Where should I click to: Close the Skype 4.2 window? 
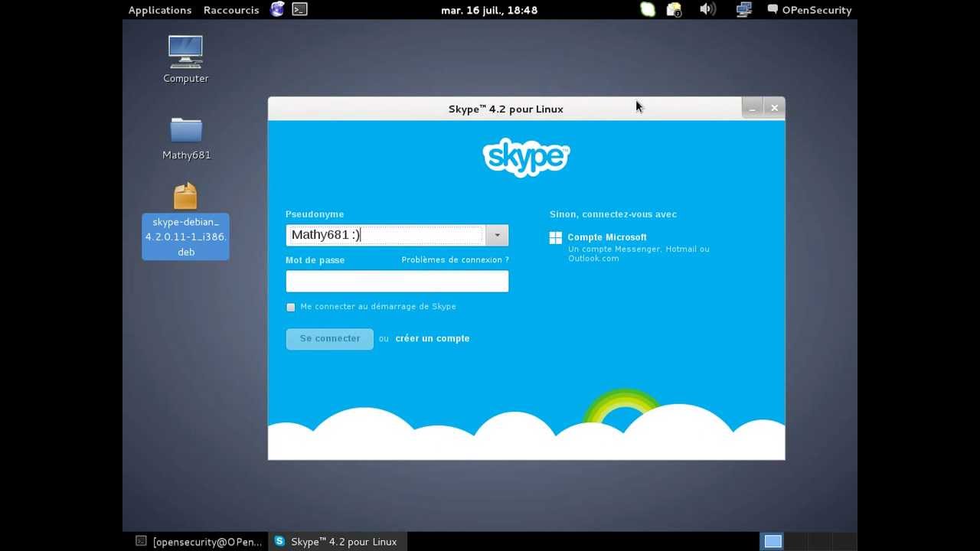(x=774, y=108)
